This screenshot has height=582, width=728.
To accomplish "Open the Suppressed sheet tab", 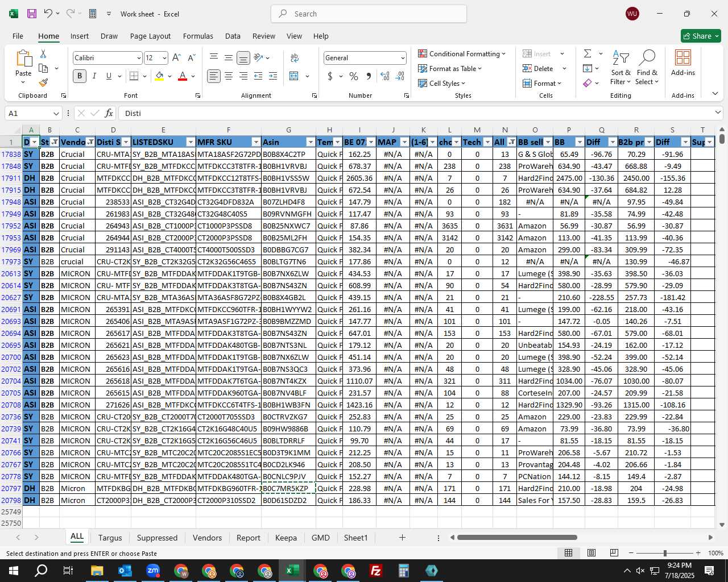I will (x=157, y=538).
